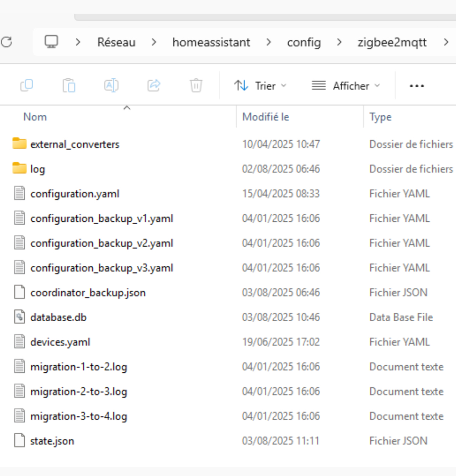Select file name coordinator_backup.json
This screenshot has height=476, width=456.
[88, 292]
